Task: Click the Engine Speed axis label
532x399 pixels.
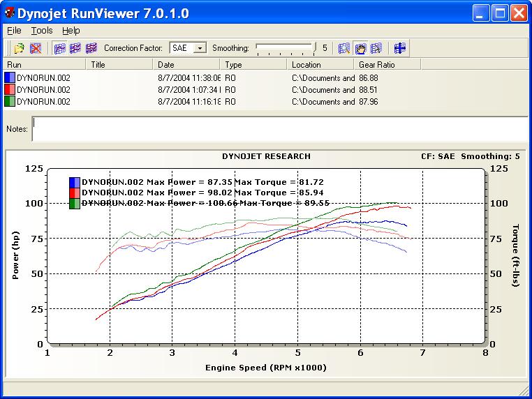Action: click(266, 368)
